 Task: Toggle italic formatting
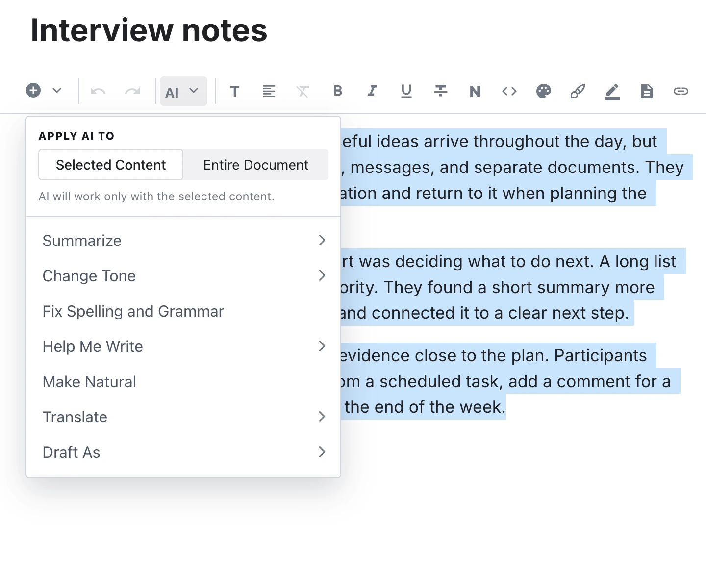(x=372, y=91)
